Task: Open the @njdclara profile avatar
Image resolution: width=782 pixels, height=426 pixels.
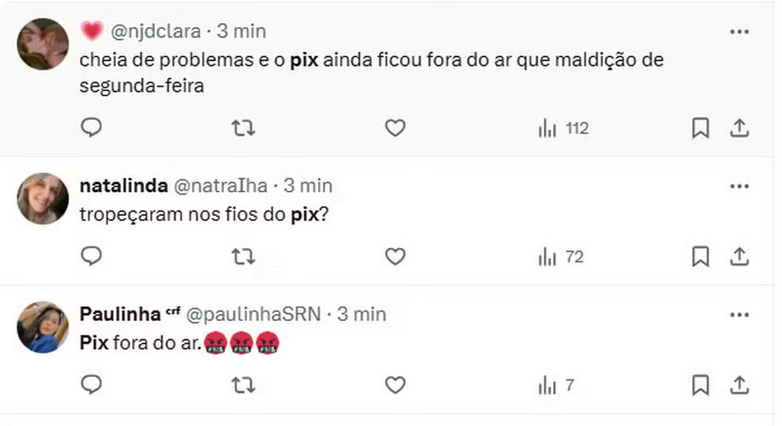Action: tap(43, 44)
